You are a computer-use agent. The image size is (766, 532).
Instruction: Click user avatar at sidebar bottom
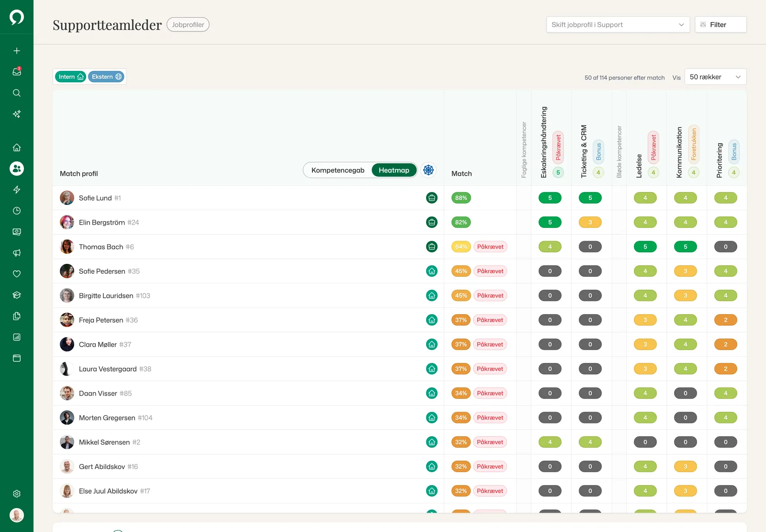click(x=17, y=515)
